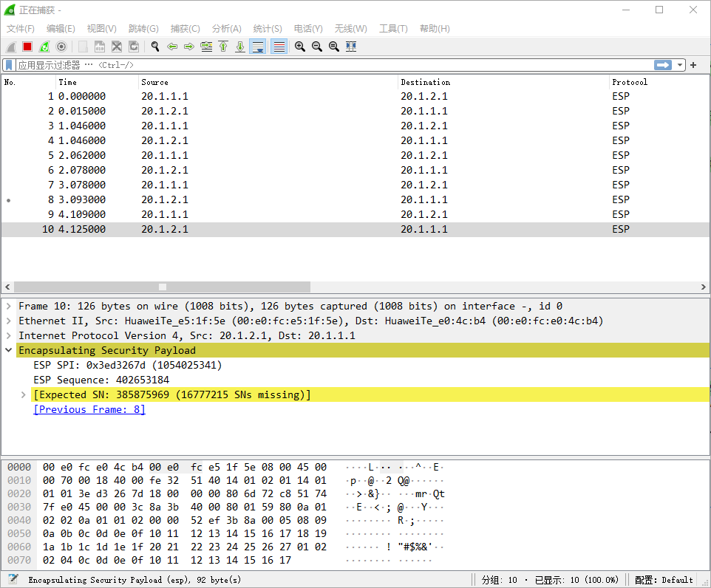
Task: Open the 捕获(C) menu
Action: point(185,29)
